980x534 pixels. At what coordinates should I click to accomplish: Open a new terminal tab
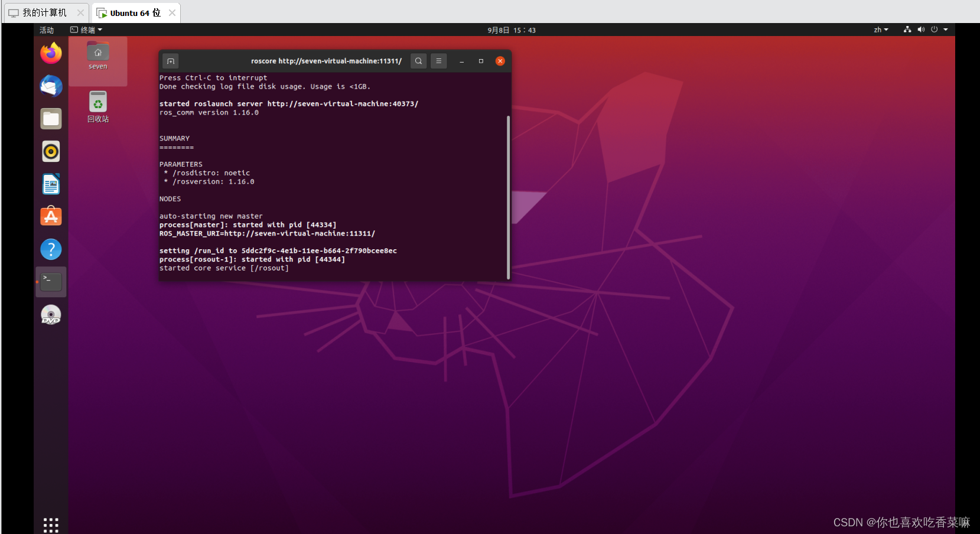coord(171,61)
